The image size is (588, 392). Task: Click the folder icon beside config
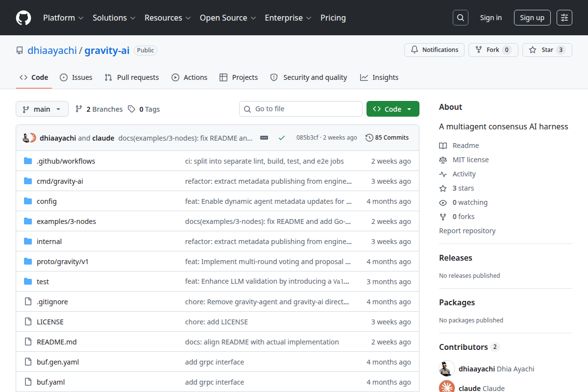pyautogui.click(x=28, y=201)
